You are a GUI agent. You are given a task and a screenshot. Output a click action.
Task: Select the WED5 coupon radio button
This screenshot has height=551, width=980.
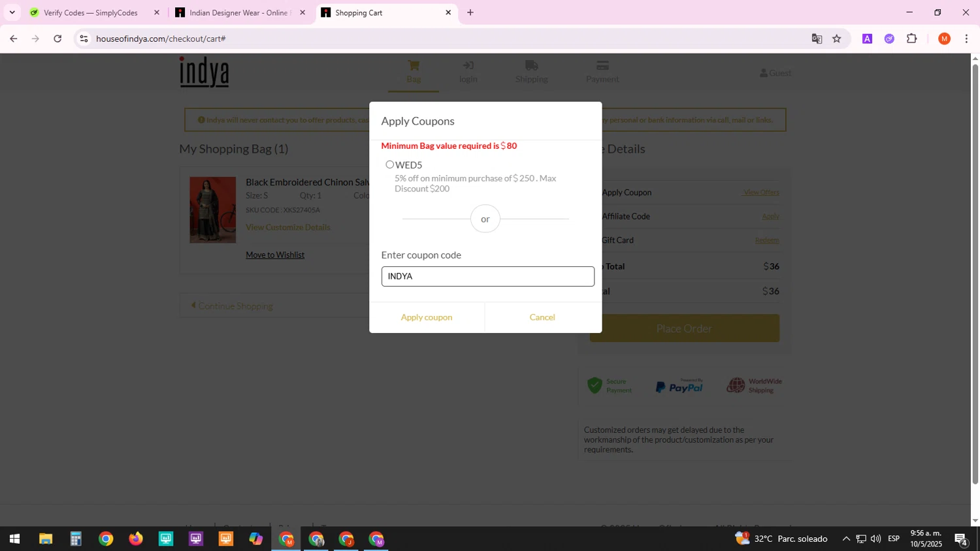pyautogui.click(x=389, y=165)
